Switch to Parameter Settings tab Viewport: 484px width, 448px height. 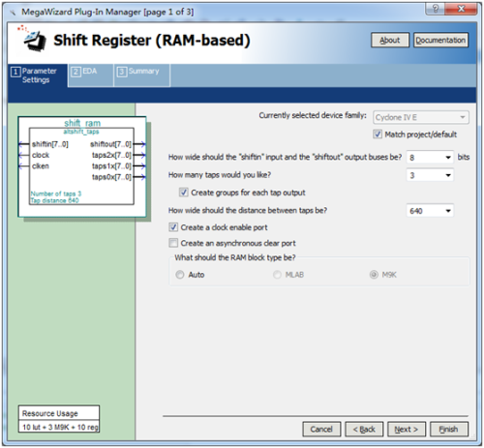[x=38, y=75]
